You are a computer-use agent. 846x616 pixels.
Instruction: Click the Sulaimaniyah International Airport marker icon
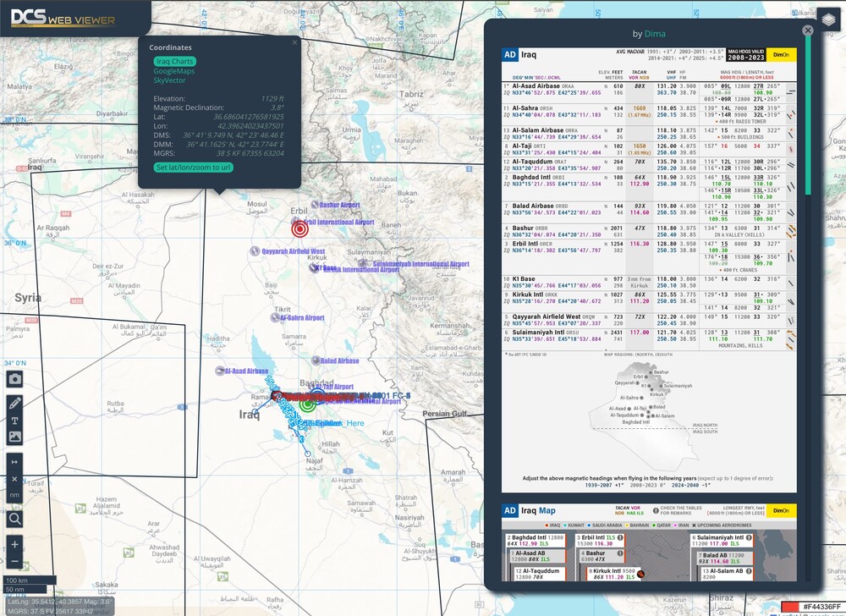[363, 264]
